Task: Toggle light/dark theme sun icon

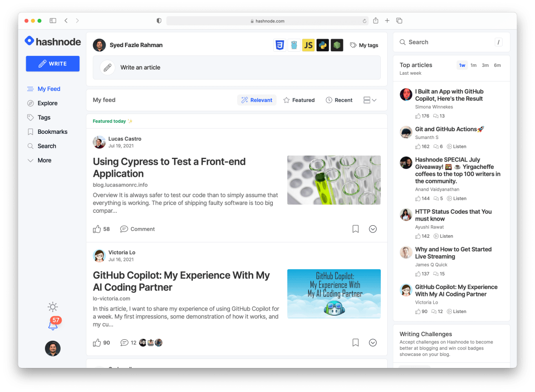Action: tap(53, 307)
